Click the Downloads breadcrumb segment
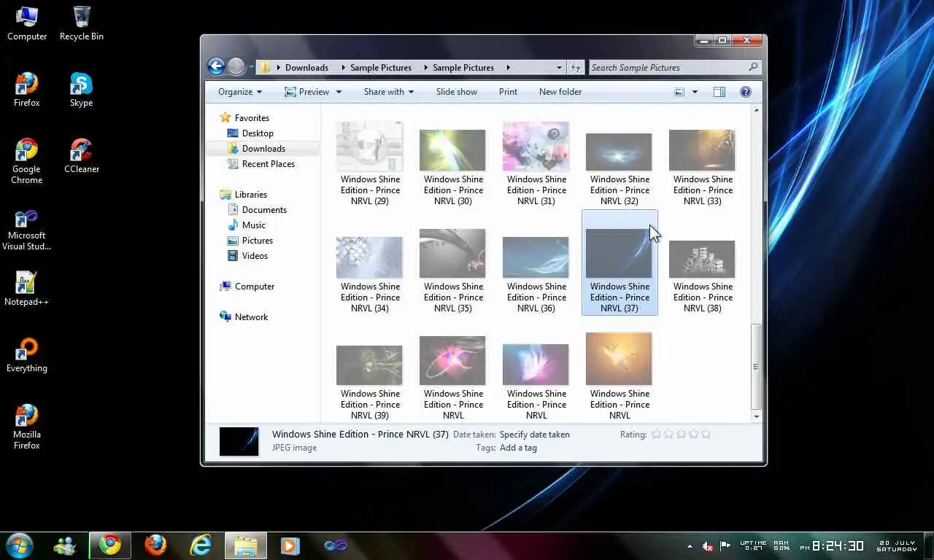 click(306, 67)
